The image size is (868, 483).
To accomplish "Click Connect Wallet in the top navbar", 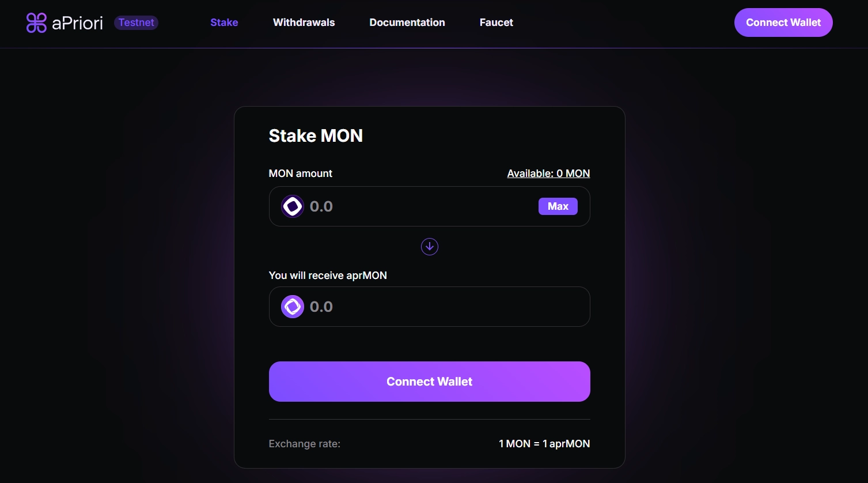I will point(783,22).
